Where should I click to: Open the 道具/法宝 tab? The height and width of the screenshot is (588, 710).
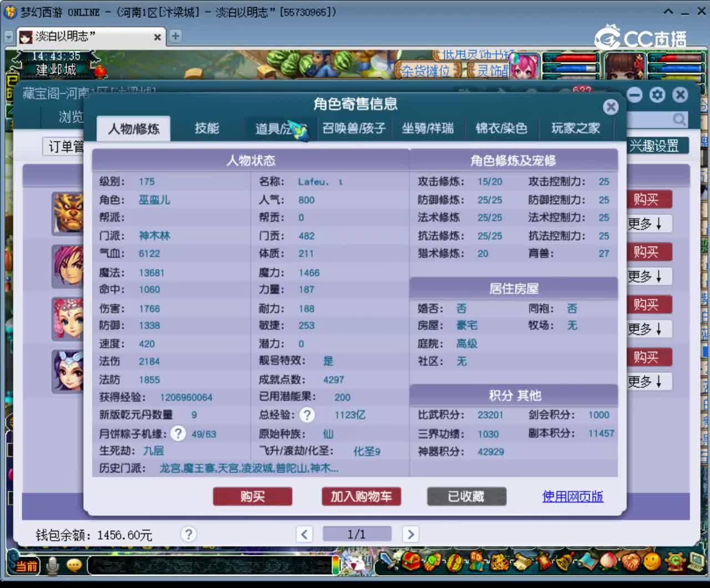[281, 128]
